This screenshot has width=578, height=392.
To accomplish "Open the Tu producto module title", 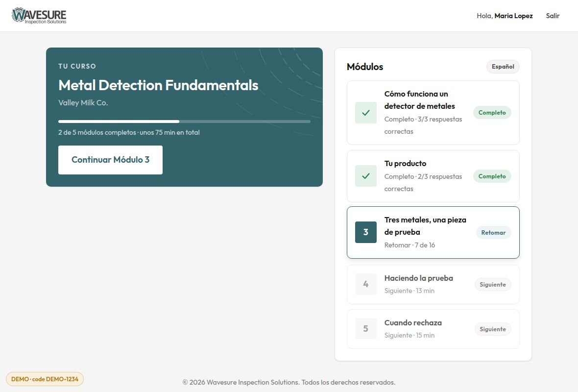I will pyautogui.click(x=405, y=163).
